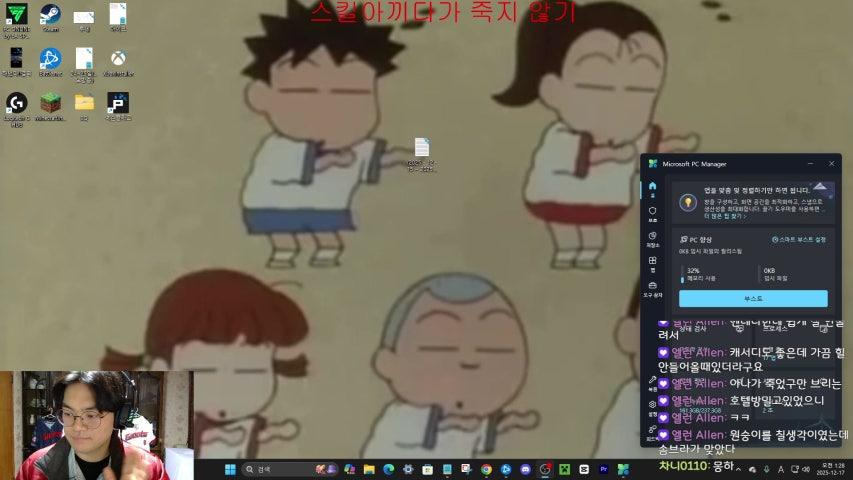This screenshot has width=853, height=480.
Task: Open the Storage tab in PC Manager
Action: 652,239
